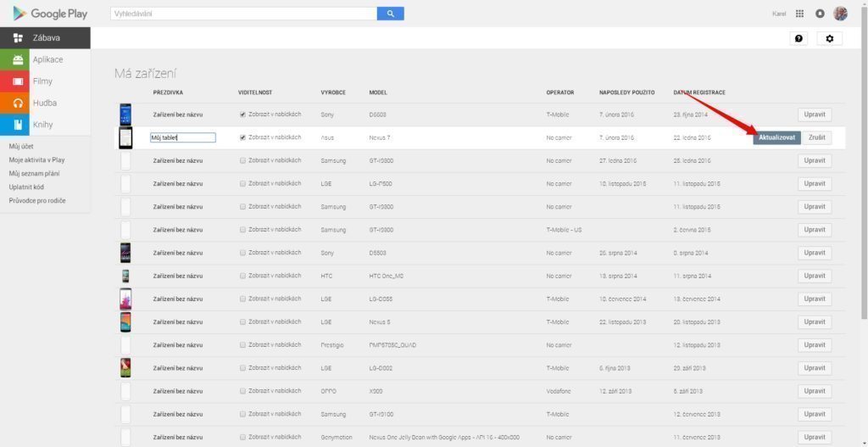The width and height of the screenshot is (868, 447).
Task: Open Moje aktivita v Play link
Action: point(36,160)
